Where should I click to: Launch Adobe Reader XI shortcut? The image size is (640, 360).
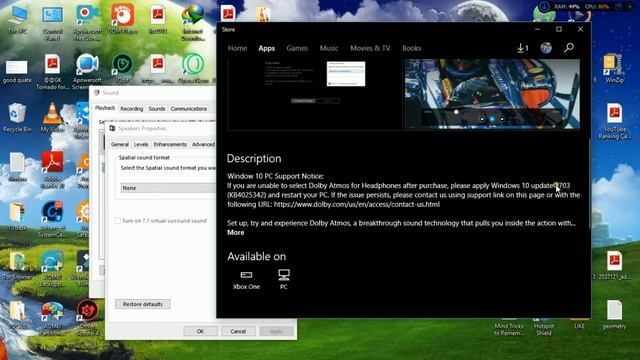coord(52,170)
